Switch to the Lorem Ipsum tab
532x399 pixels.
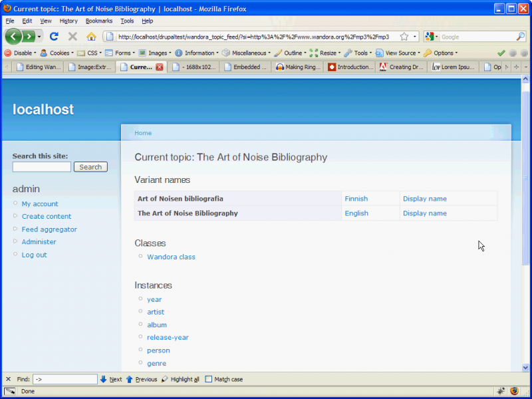point(454,67)
